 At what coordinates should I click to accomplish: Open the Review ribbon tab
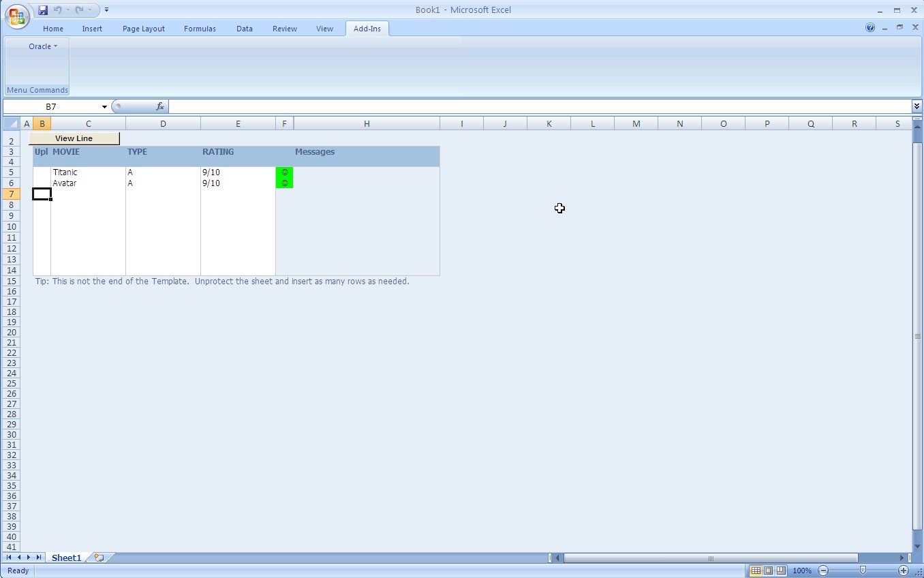click(284, 29)
